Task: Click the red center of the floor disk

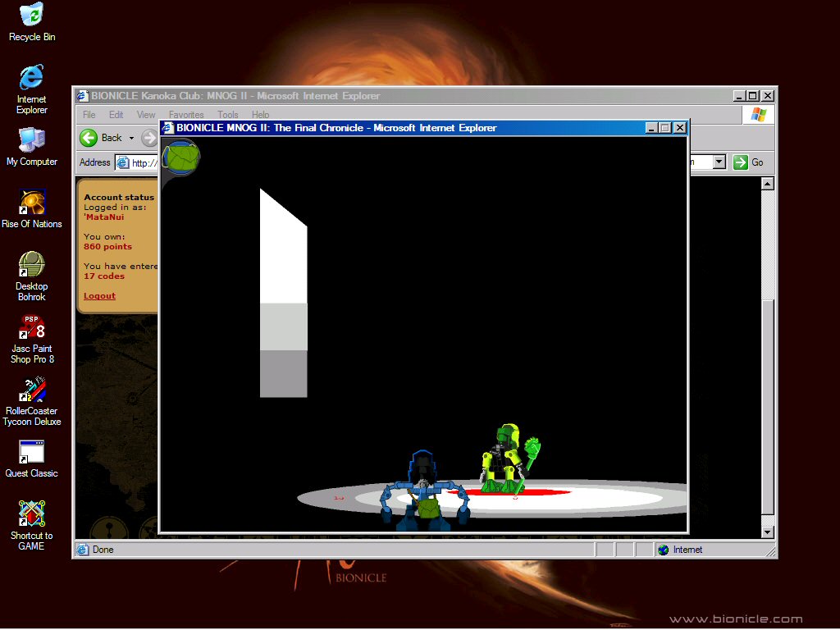Action: click(x=509, y=492)
